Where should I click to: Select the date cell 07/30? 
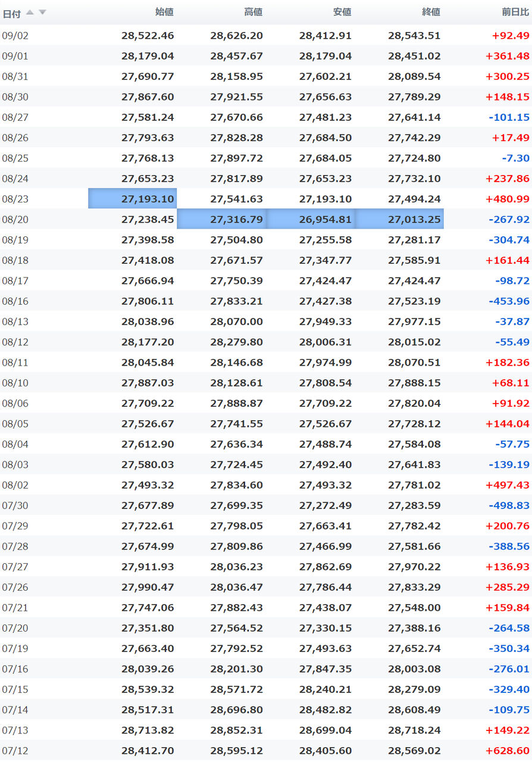coord(15,505)
